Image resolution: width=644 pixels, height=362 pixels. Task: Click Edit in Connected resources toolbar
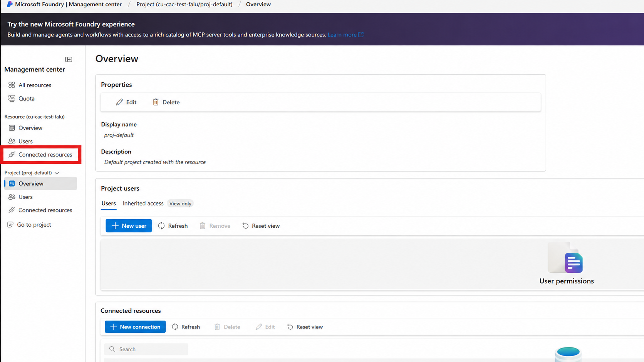point(265,327)
